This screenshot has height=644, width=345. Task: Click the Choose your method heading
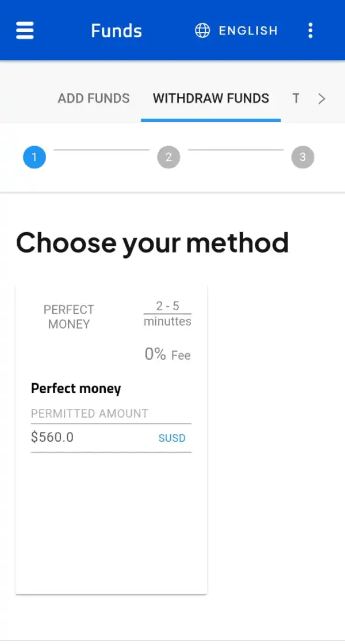pos(152,242)
